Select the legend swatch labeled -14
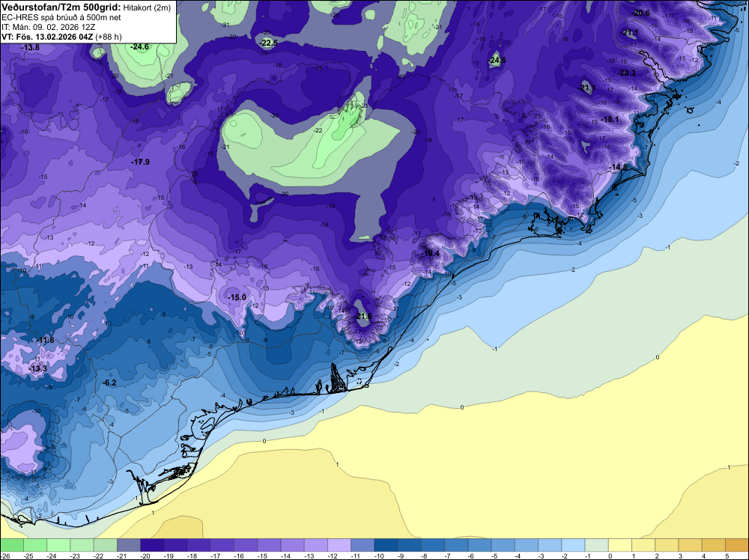 pyautogui.click(x=293, y=545)
